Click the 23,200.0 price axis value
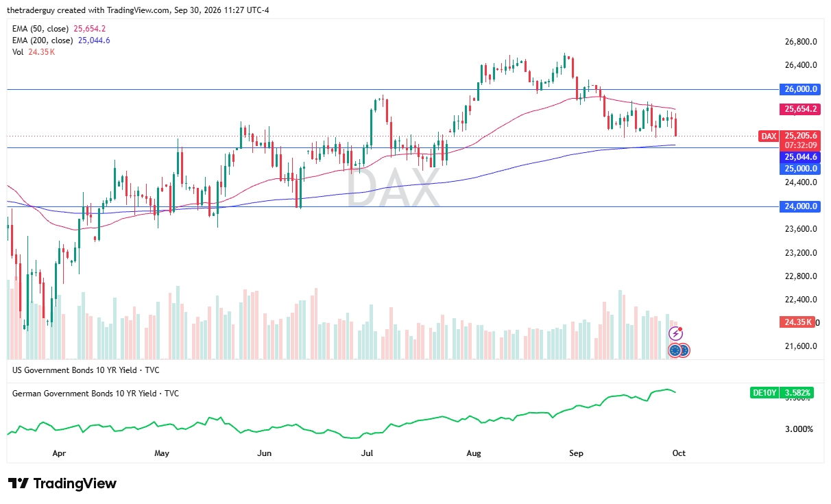This screenshot has height=504, width=831. coord(801,253)
